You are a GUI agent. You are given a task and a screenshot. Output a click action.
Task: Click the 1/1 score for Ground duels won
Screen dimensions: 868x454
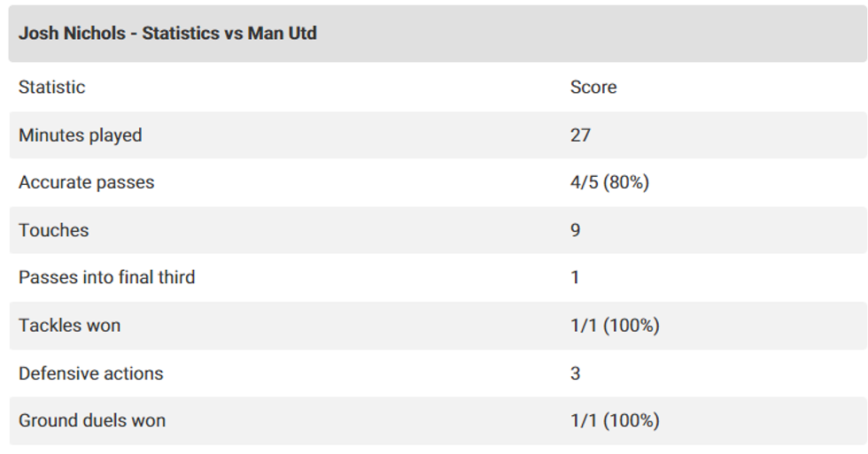coord(584,420)
